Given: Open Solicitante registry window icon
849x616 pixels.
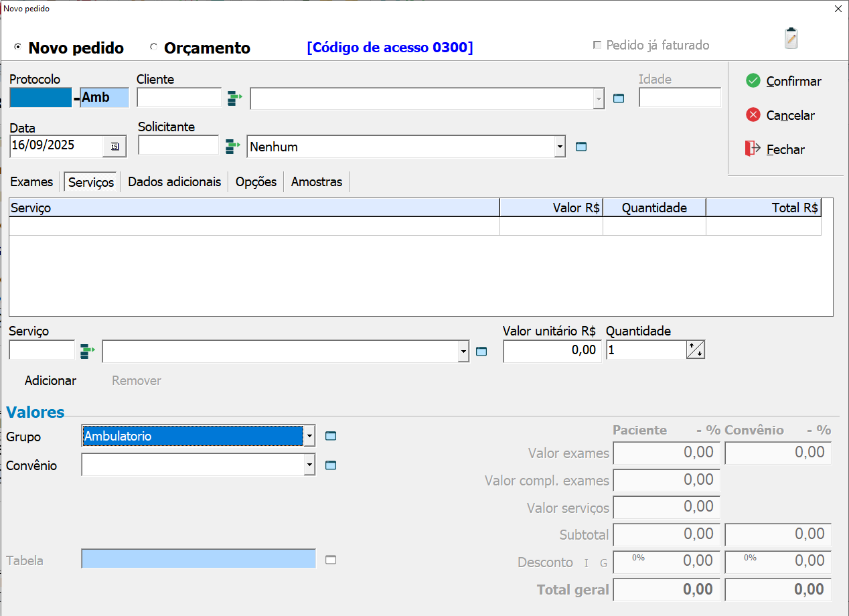Looking at the screenshot, I should click(x=581, y=146).
